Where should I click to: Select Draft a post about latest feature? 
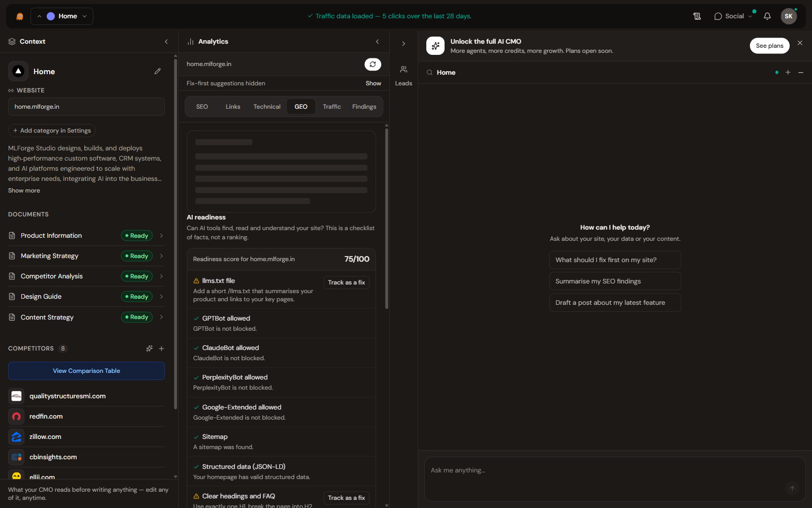point(615,303)
